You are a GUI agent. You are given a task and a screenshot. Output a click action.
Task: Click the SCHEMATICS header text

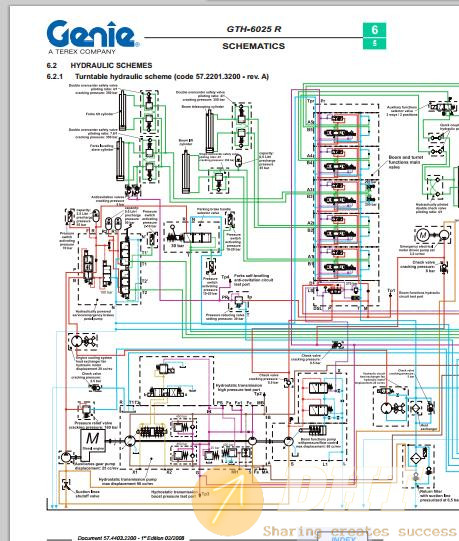click(x=254, y=46)
